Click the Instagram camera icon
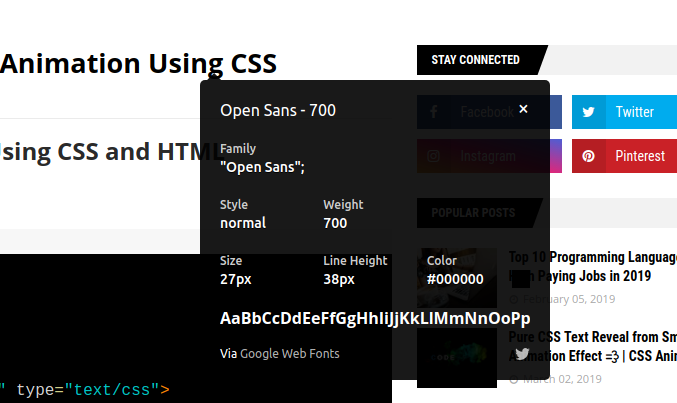Viewport: 677px width, 403px height. [x=433, y=156]
